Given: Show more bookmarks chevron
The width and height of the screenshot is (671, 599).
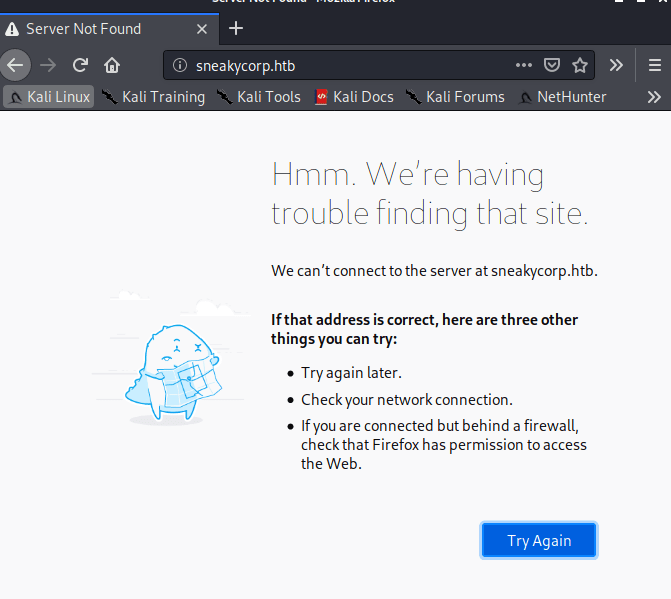Looking at the screenshot, I should click(x=654, y=97).
